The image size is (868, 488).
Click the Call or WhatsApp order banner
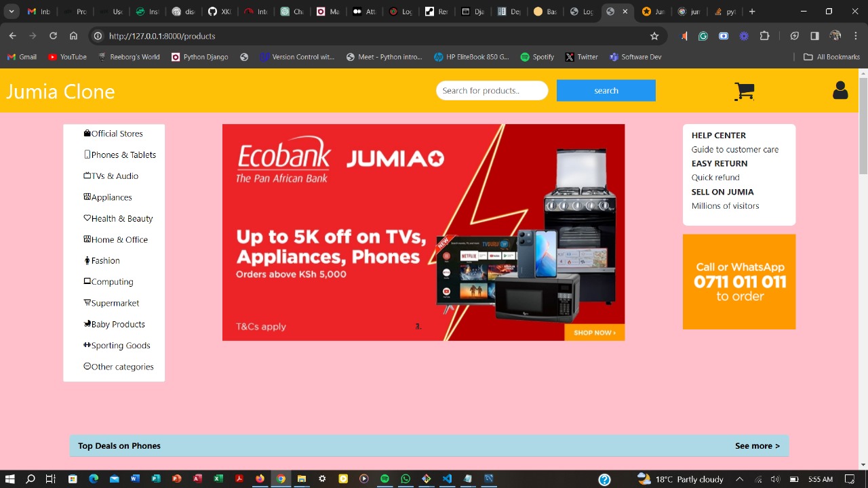pos(739,282)
